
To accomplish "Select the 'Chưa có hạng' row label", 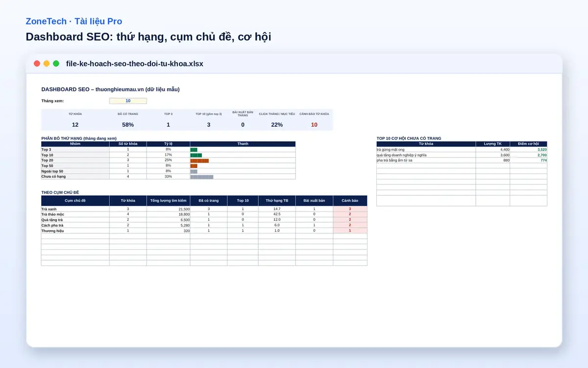I will 75,177.
